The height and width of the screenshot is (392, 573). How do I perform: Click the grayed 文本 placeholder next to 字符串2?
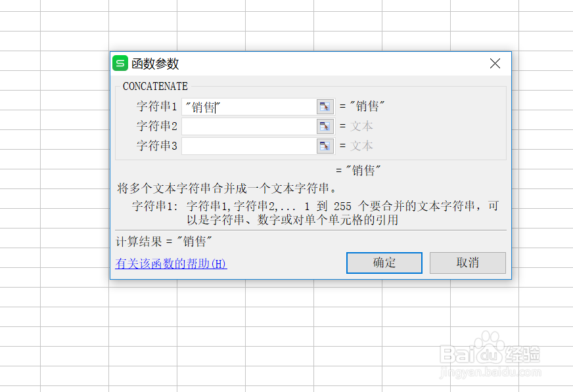[x=362, y=125]
